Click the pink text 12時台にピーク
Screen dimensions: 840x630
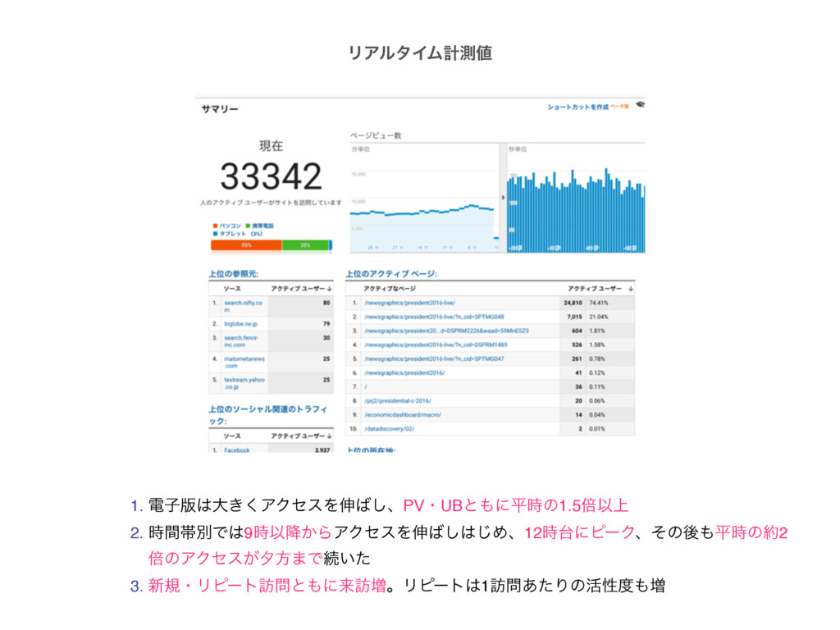point(580,532)
